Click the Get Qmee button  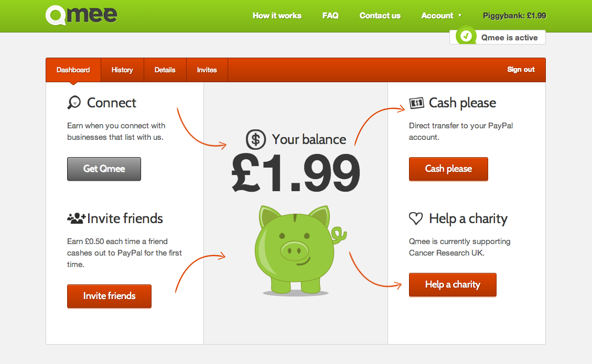[x=104, y=169]
